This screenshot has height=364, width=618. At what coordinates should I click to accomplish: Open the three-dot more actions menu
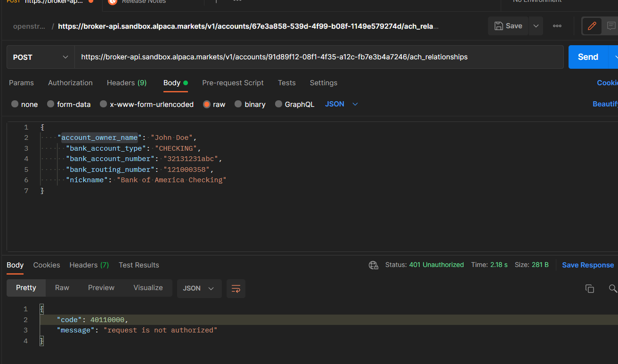(557, 26)
